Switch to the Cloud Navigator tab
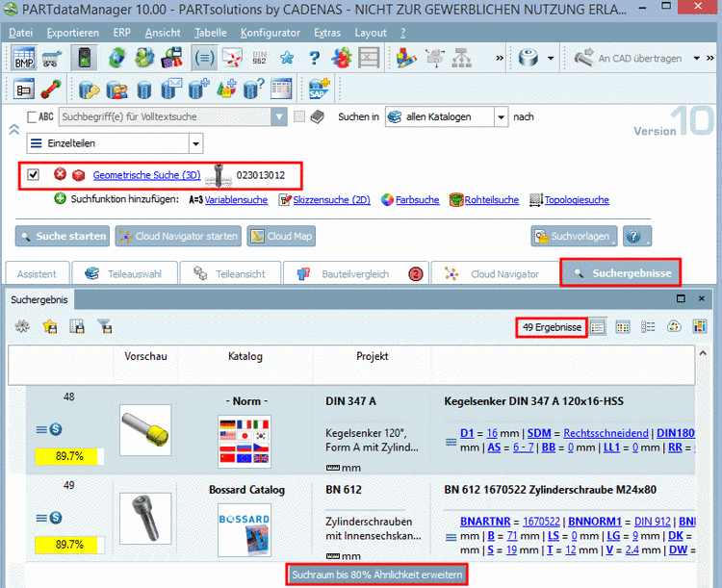This screenshot has width=722, height=588. coord(496,273)
